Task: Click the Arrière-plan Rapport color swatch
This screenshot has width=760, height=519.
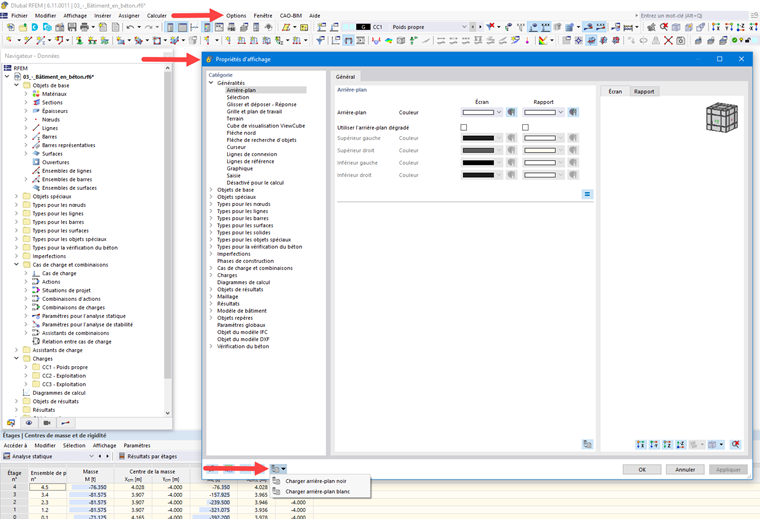Action: [x=539, y=112]
